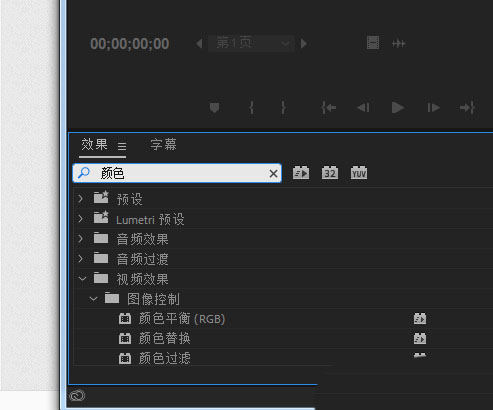Image resolution: width=493 pixels, height=410 pixels.
Task: Click the 图像控制 label
Action: pyautogui.click(x=153, y=299)
